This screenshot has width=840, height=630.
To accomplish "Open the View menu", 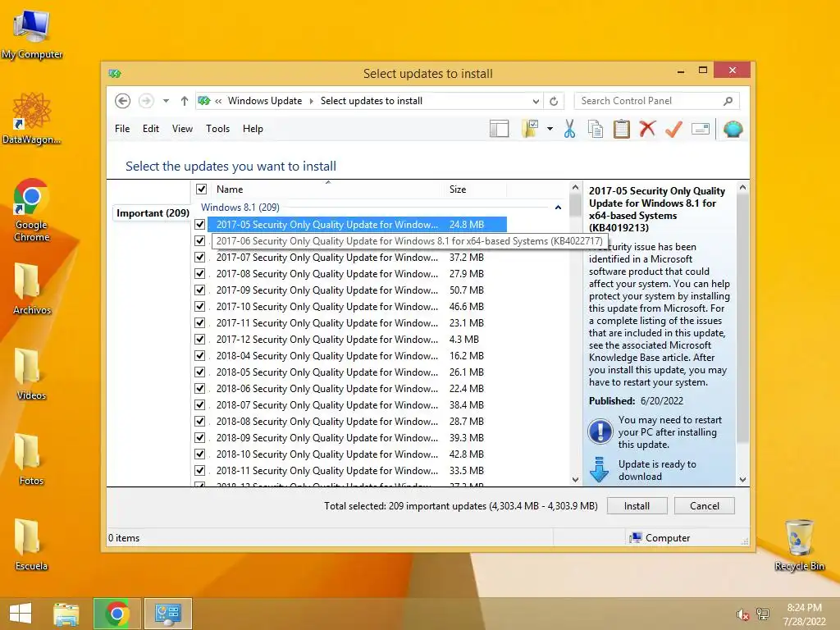I will [182, 129].
